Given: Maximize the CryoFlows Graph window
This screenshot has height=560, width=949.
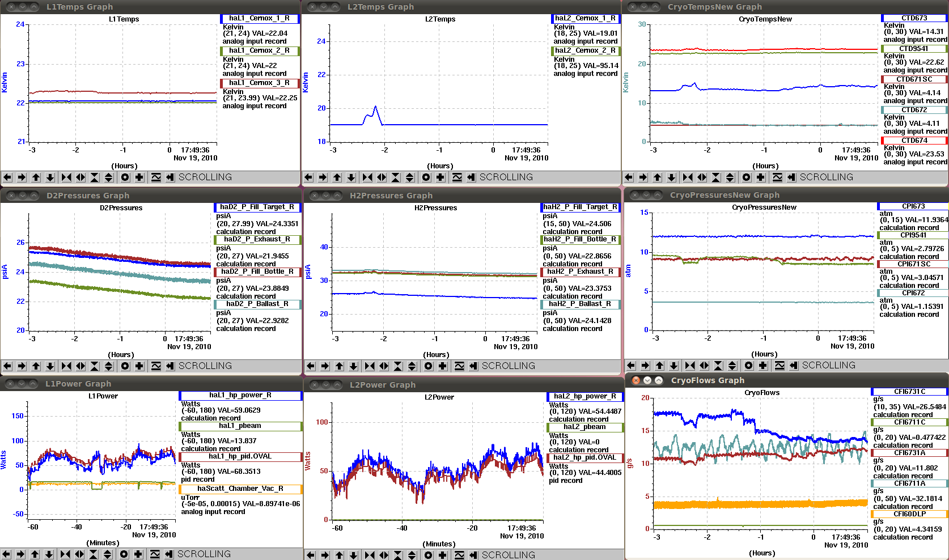Looking at the screenshot, I should point(659,380).
